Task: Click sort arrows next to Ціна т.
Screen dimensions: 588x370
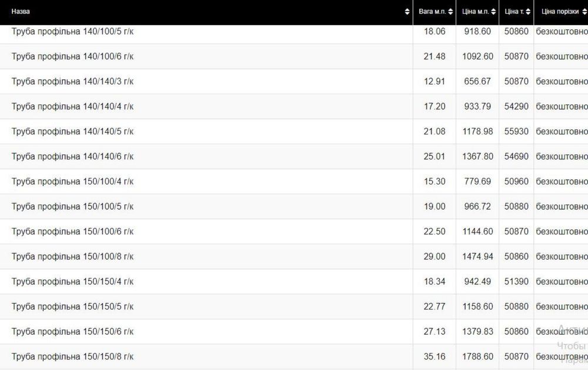Action: tap(529, 12)
